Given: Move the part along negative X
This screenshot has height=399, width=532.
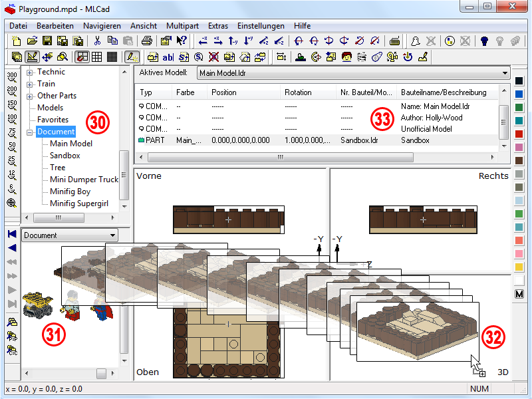Looking at the screenshot, I should pos(203,41).
